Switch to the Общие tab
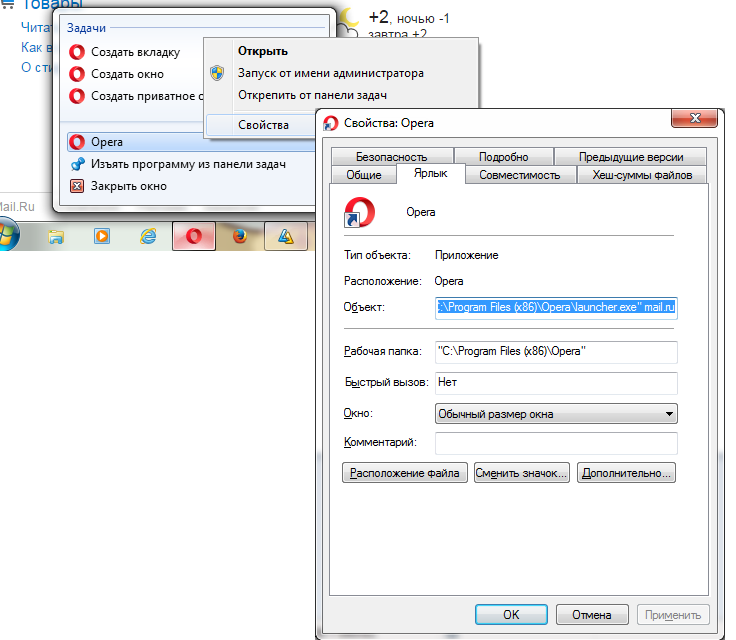Viewport: 736px width, 640px height. pos(363,175)
